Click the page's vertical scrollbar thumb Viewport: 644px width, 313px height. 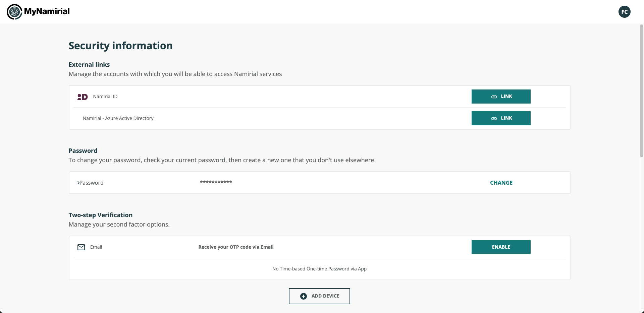641,90
